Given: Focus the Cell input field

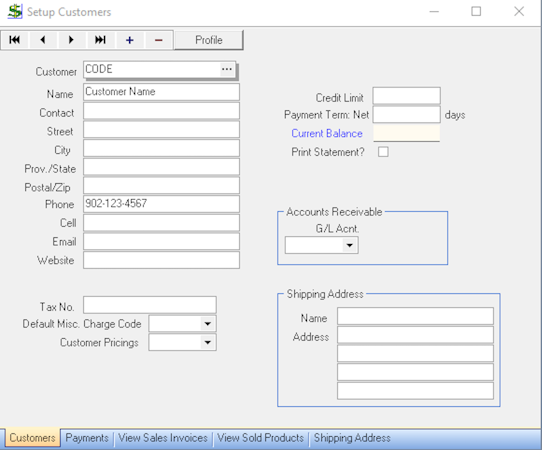Looking at the screenshot, I should [161, 223].
